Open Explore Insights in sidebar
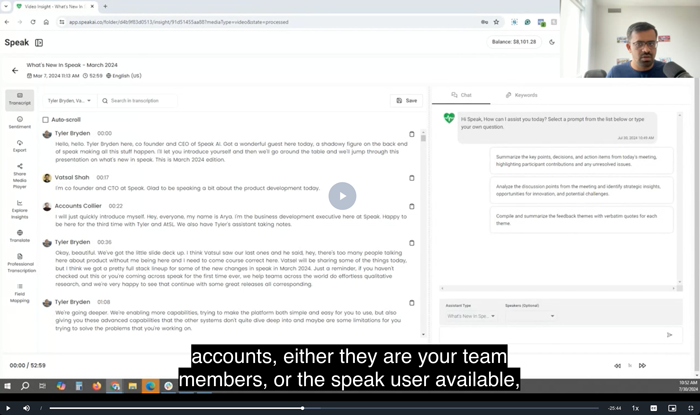700x415 pixels. [20, 210]
